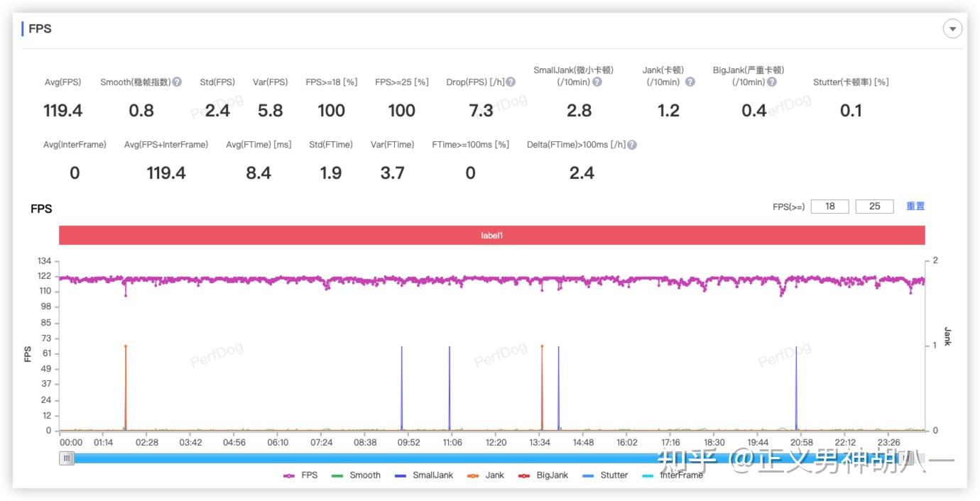The image size is (980, 501).
Task: Click the FTime>=100ms [%] label
Action: [470, 145]
